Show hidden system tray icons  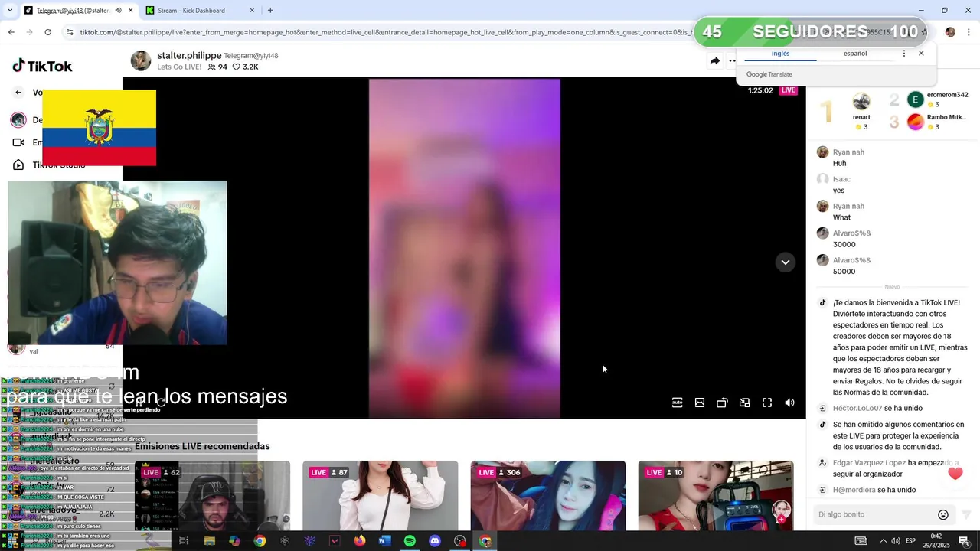click(883, 541)
